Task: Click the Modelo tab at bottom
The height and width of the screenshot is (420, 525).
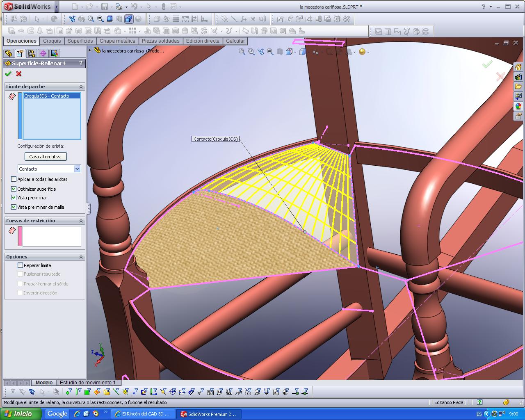Action: click(44, 382)
